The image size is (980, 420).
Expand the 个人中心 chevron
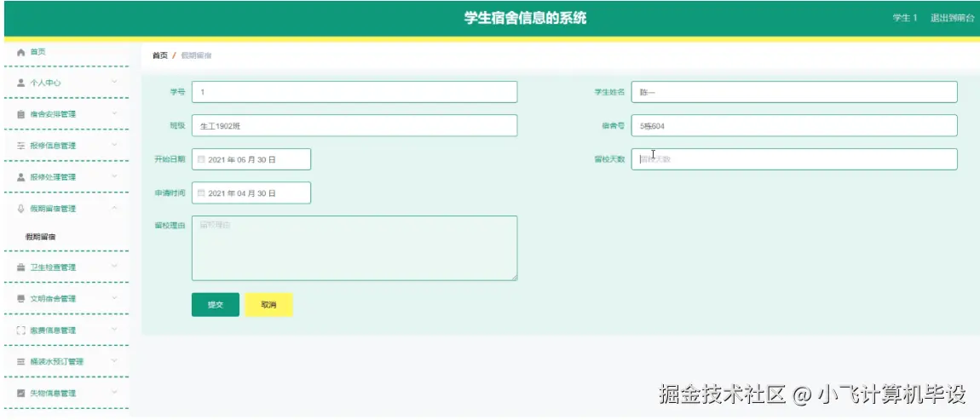[114, 82]
